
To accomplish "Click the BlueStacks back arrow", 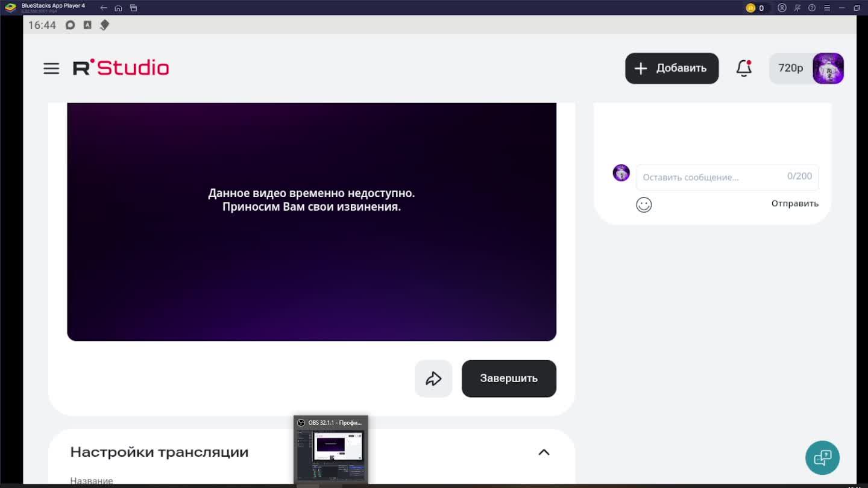I will tap(104, 8).
